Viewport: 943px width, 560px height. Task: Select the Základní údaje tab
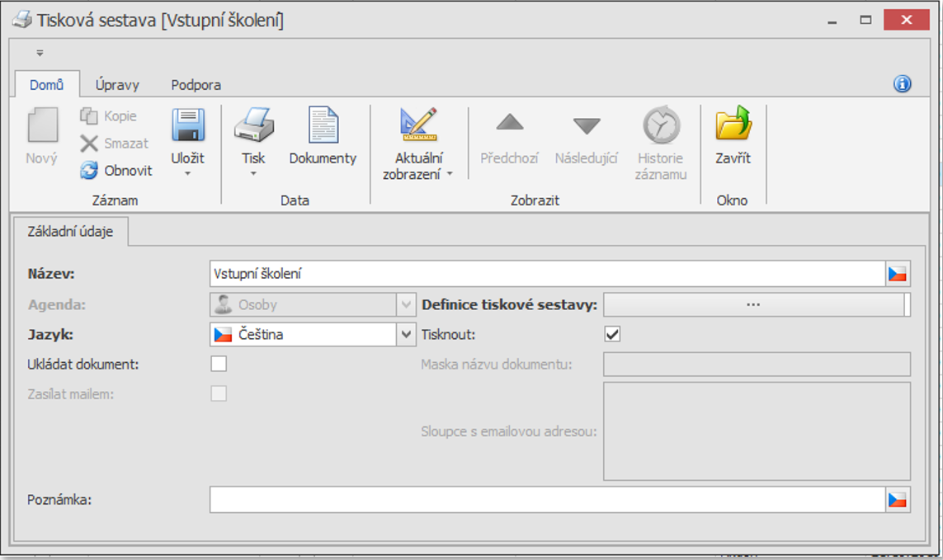pyautogui.click(x=70, y=232)
